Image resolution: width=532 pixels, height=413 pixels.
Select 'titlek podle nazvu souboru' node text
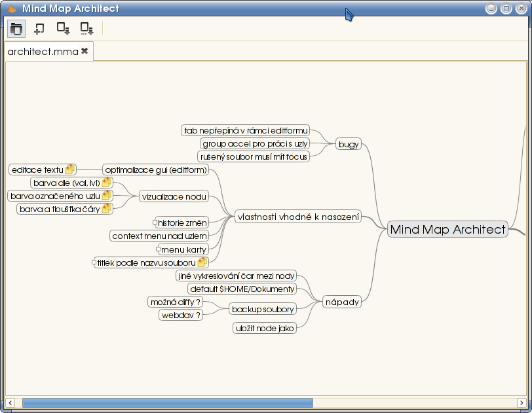click(x=146, y=262)
